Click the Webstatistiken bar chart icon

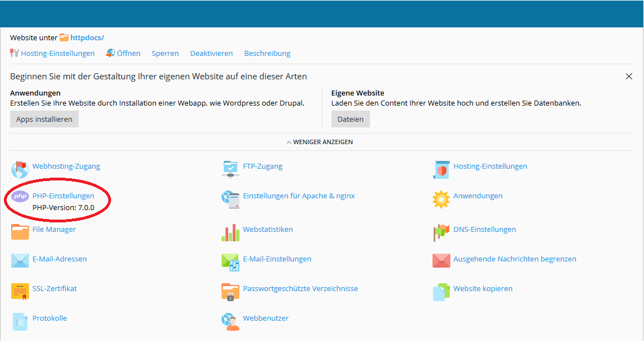pyautogui.click(x=230, y=232)
